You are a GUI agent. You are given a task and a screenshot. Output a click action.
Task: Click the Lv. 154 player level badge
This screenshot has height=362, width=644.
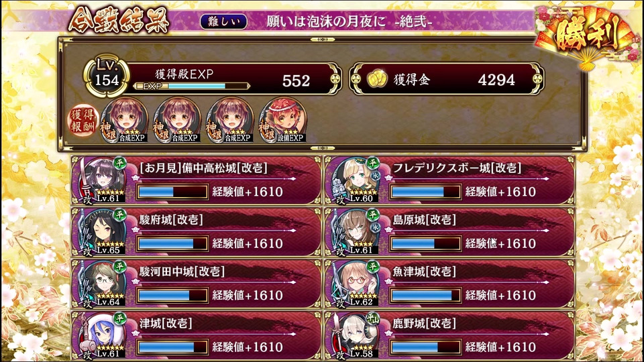point(107,77)
